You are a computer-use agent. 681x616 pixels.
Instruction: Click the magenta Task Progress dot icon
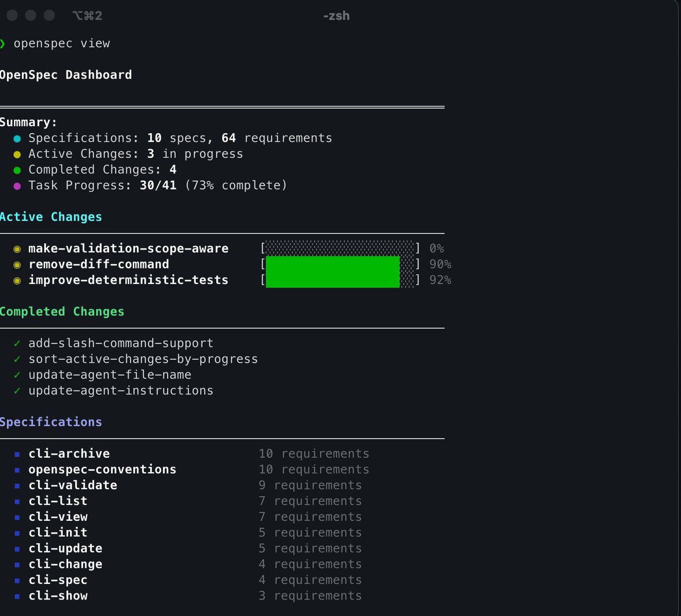coord(18,186)
